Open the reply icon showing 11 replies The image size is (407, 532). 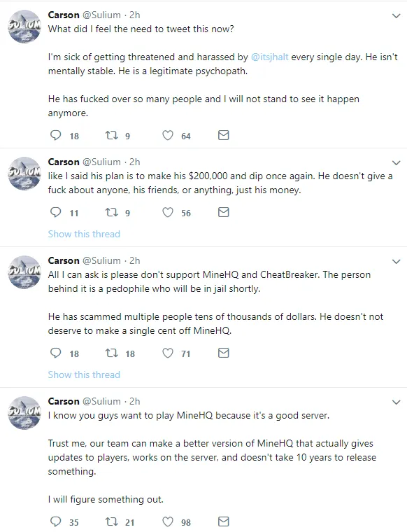coord(55,212)
